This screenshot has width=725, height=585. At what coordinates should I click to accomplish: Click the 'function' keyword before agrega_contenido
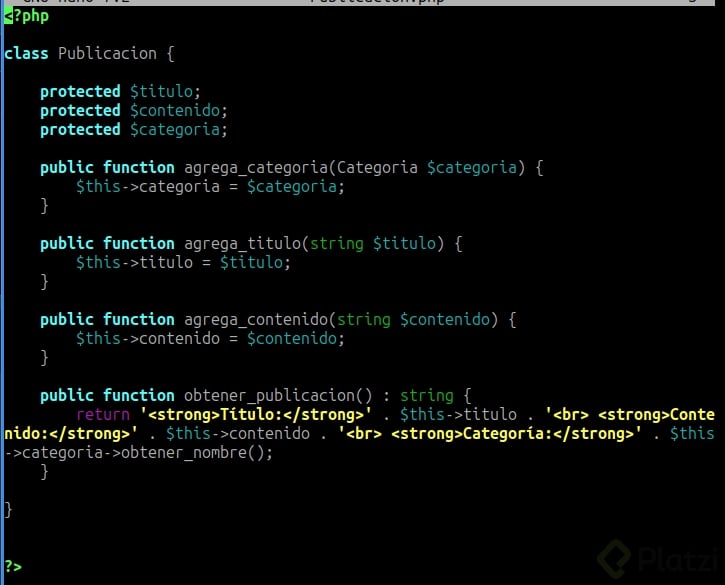pos(139,319)
